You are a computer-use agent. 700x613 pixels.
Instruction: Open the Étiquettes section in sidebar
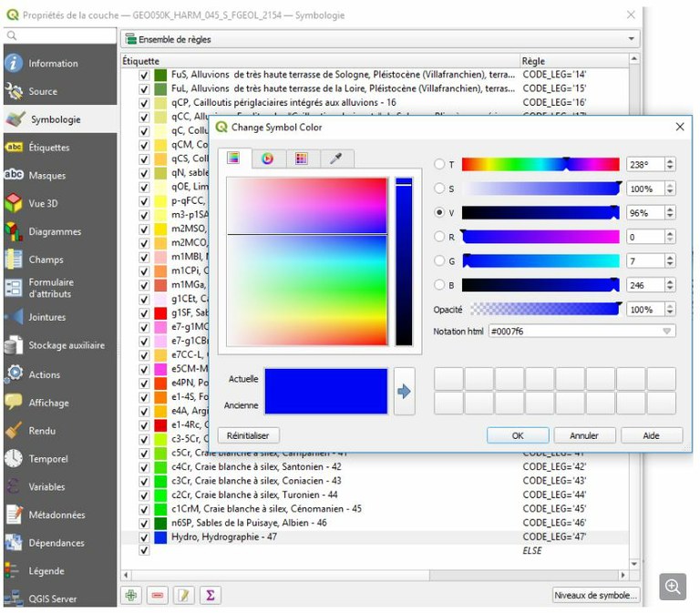(x=48, y=147)
